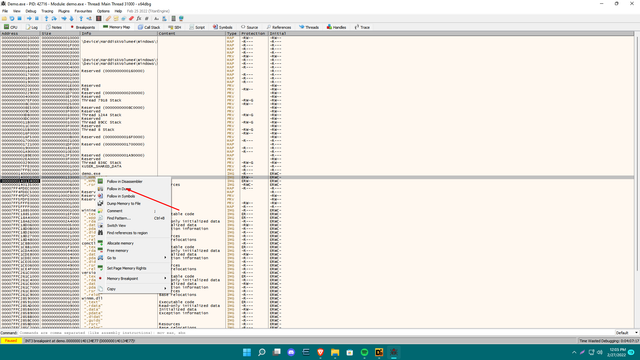Click the Comments hash toolbar icon
The height and width of the screenshot is (360, 640).
click(147, 18)
